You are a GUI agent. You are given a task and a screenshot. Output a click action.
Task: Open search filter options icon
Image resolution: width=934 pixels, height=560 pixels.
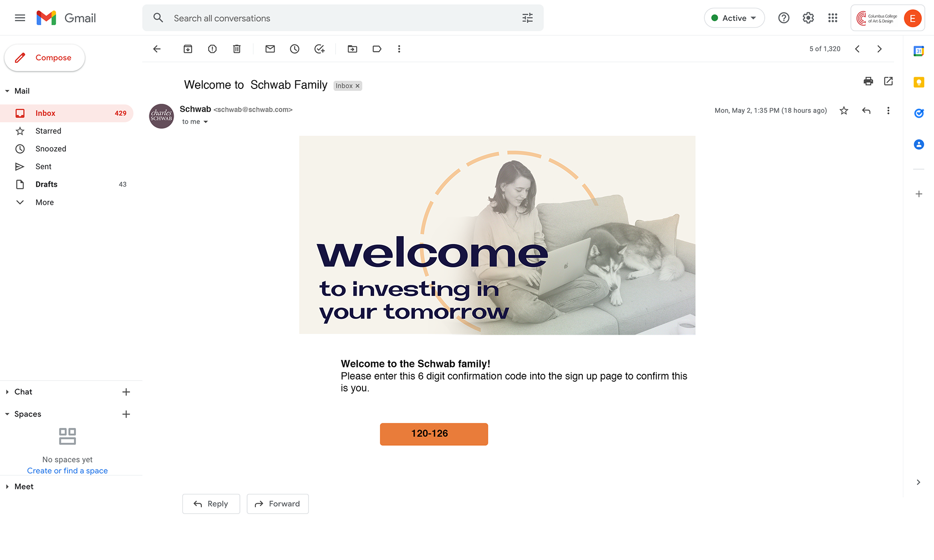(x=527, y=18)
